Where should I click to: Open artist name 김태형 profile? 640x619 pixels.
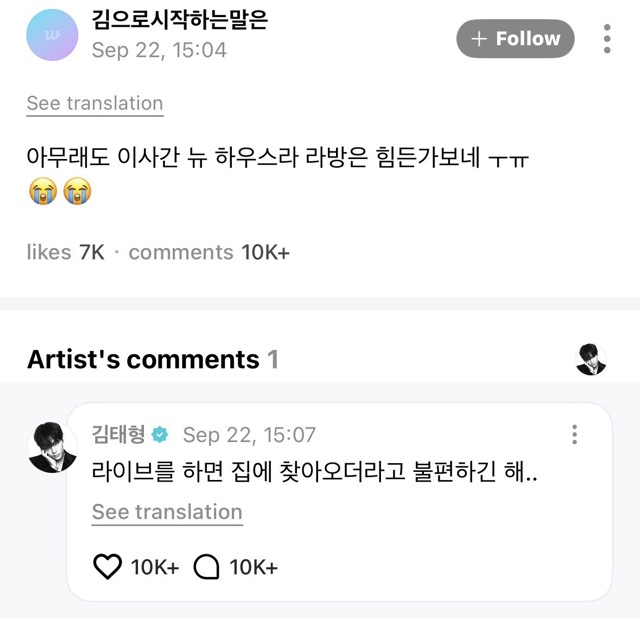point(118,434)
